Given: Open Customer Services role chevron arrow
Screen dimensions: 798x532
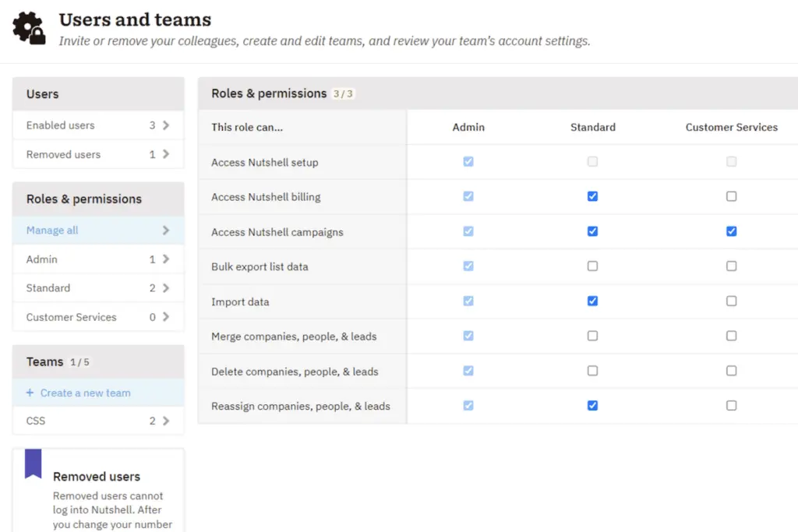Looking at the screenshot, I should pyautogui.click(x=166, y=317).
